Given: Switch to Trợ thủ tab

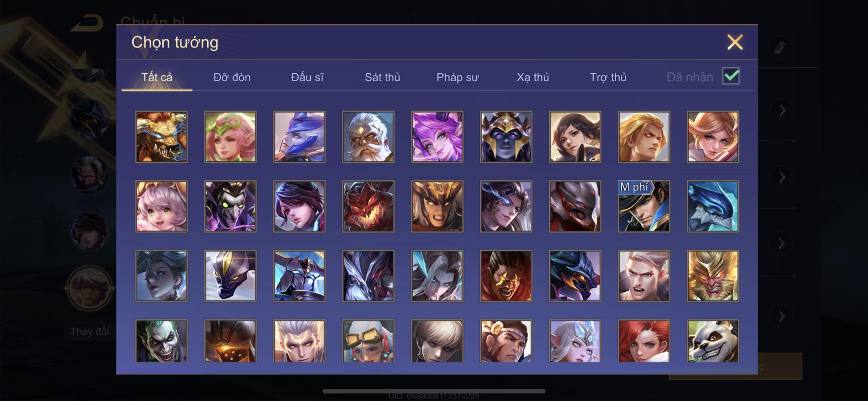Looking at the screenshot, I should click(x=608, y=77).
